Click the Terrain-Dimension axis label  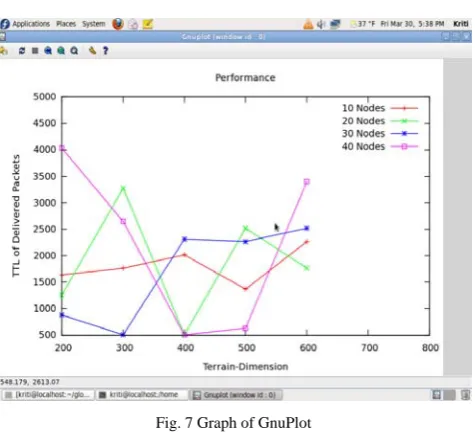click(x=245, y=367)
